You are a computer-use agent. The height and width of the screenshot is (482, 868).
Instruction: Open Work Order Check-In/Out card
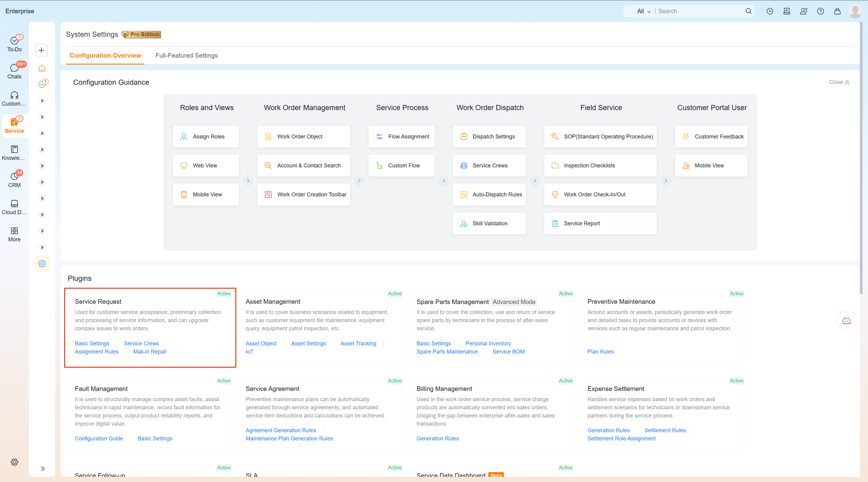tap(600, 195)
